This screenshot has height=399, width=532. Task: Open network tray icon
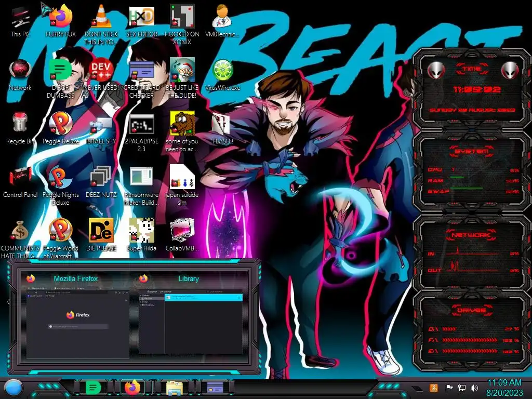462,388
